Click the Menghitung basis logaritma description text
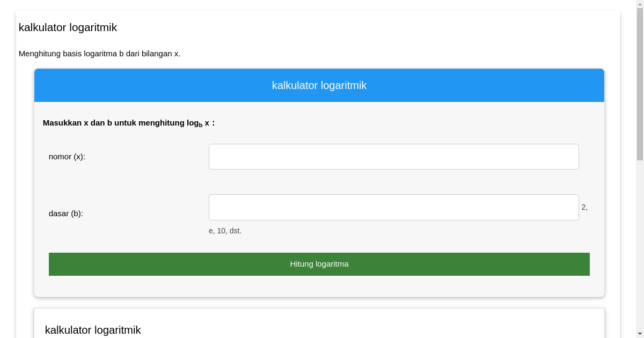The image size is (644, 338). (99, 54)
